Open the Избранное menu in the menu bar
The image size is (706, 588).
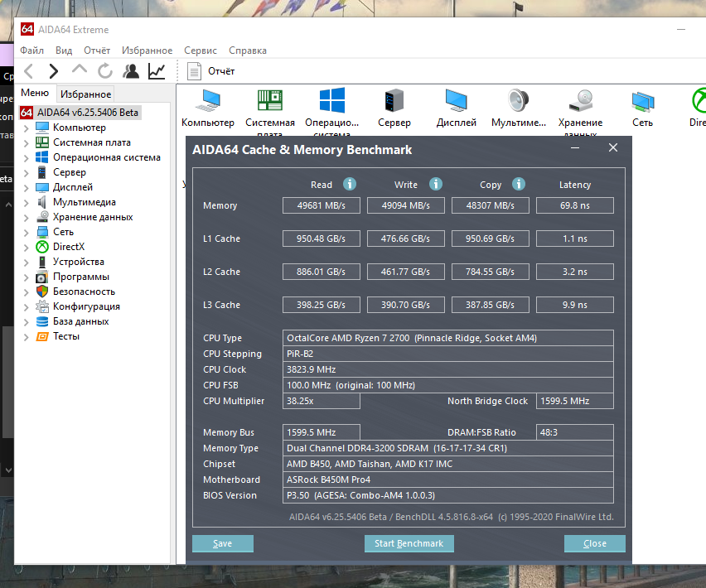(x=147, y=51)
